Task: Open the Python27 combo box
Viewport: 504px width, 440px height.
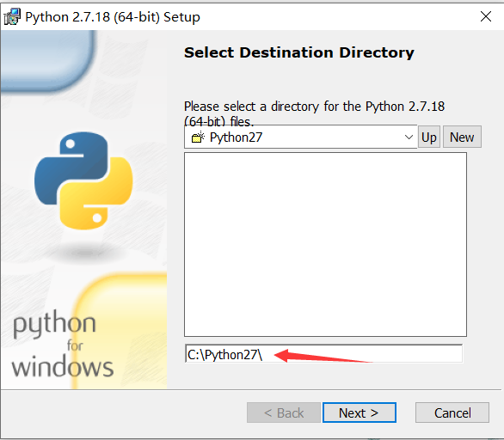Action: point(300,137)
